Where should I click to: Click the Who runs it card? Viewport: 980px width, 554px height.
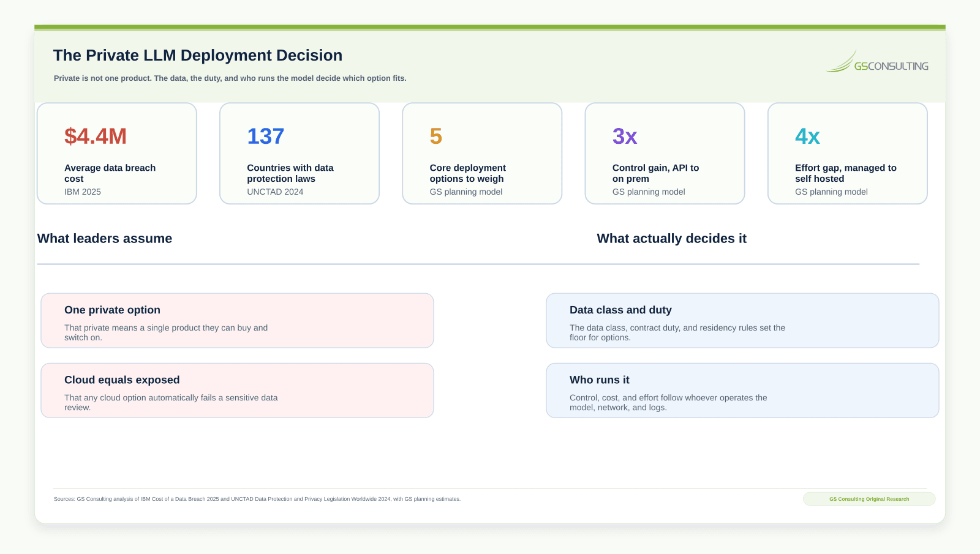742,391
